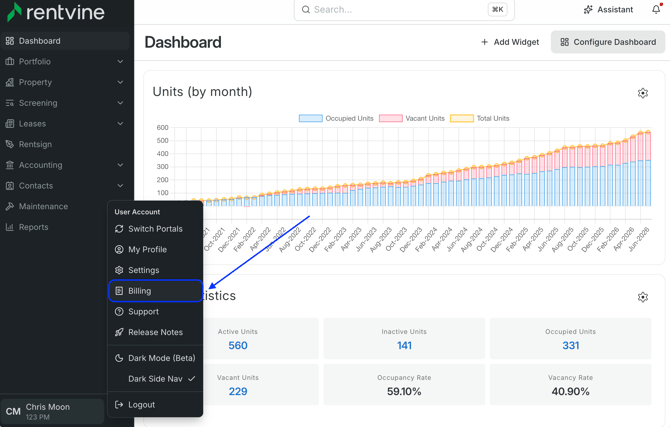Click the Rentsign sidebar icon
This screenshot has width=670, height=427.
click(x=10, y=144)
